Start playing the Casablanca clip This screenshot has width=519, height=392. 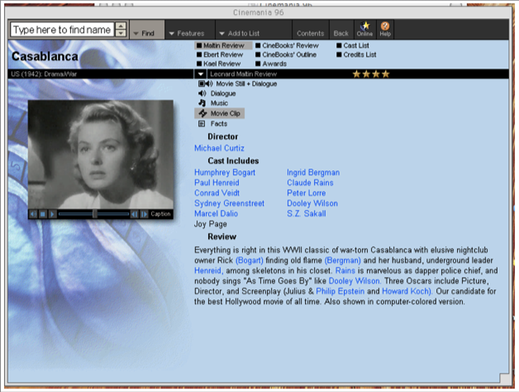click(x=52, y=214)
